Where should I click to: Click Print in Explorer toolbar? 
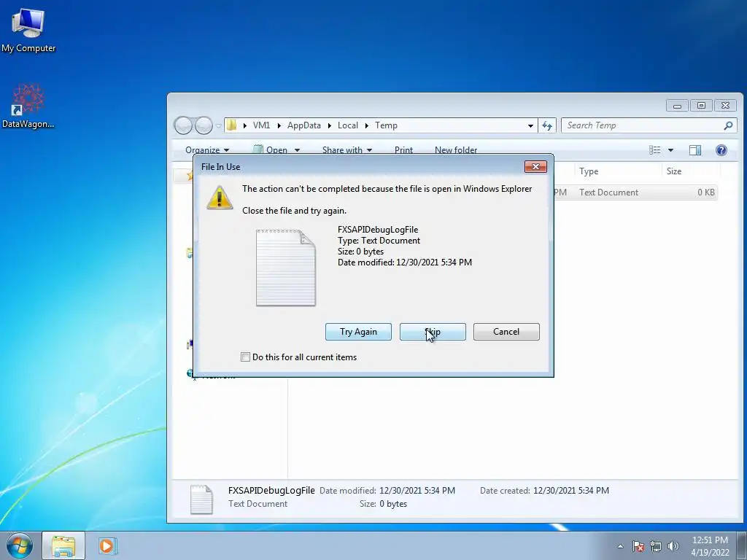[x=403, y=150]
